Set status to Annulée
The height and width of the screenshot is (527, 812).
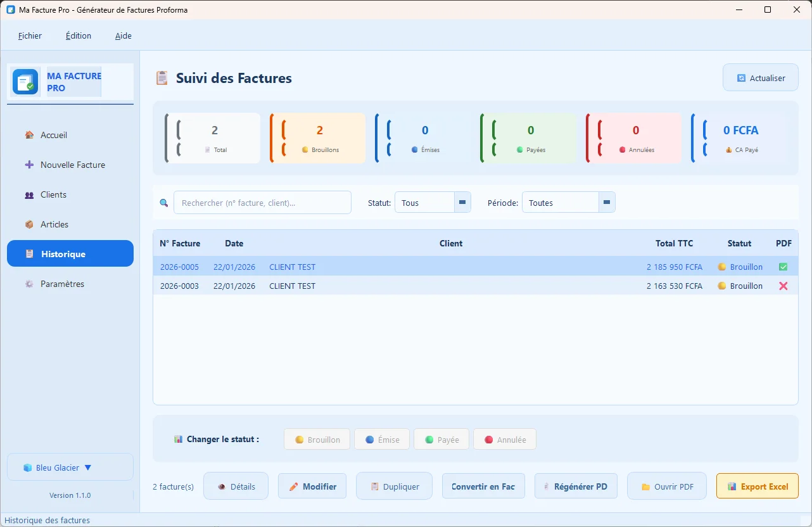pyautogui.click(x=505, y=440)
